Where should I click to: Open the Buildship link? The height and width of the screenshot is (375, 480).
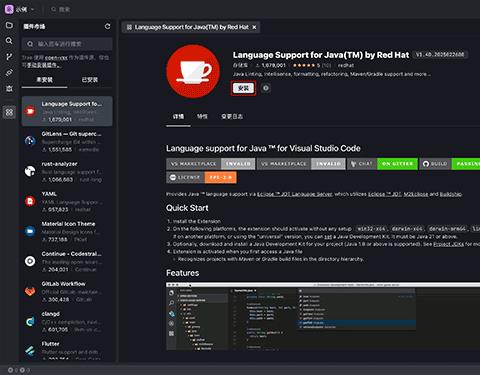[x=451, y=194]
